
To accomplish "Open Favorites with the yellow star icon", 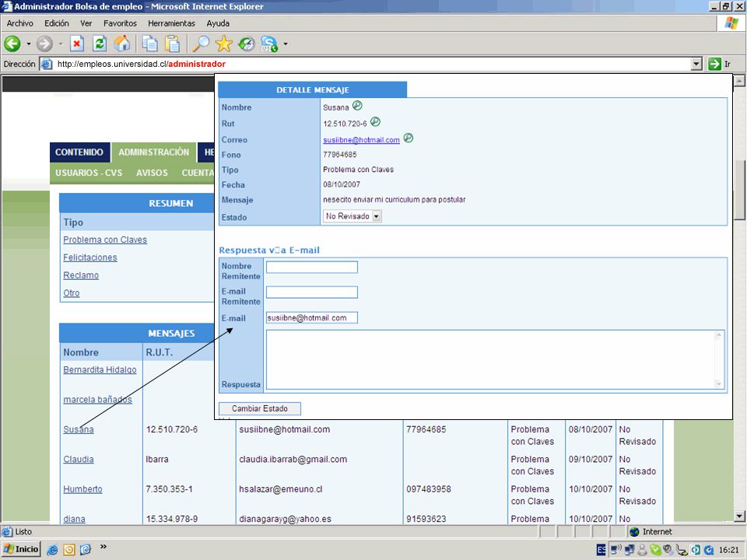I will (x=223, y=44).
